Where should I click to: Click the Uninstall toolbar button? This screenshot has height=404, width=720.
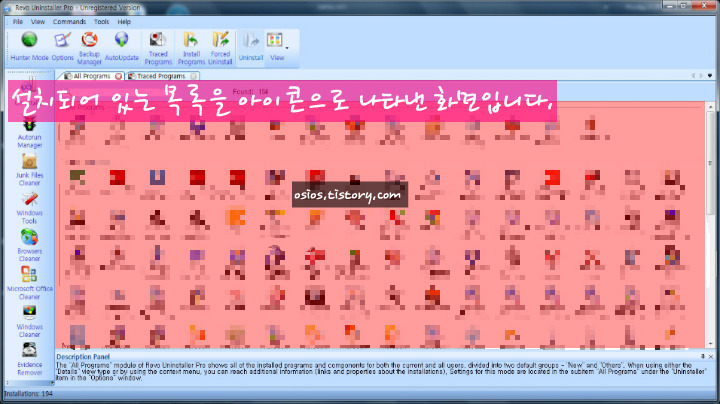coord(251,46)
